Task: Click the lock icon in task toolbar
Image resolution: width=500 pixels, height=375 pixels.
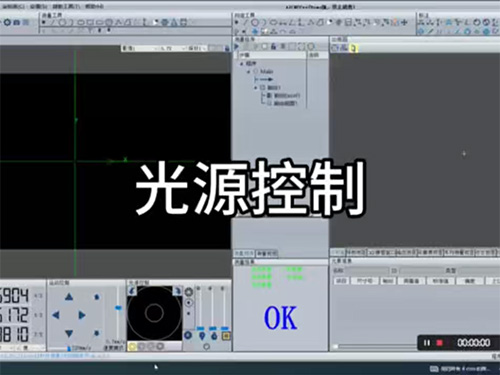Action: [273, 46]
